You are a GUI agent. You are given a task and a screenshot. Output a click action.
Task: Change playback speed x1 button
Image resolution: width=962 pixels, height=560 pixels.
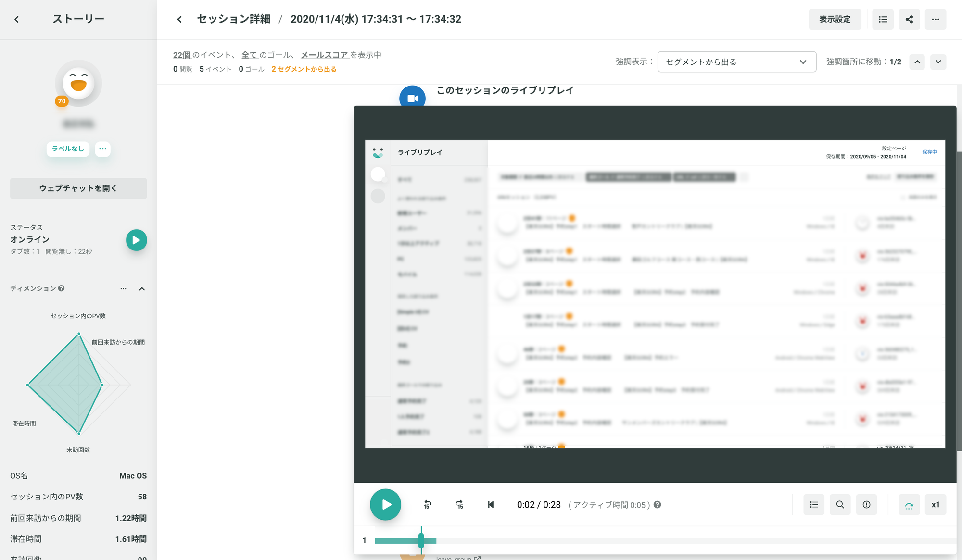(935, 505)
